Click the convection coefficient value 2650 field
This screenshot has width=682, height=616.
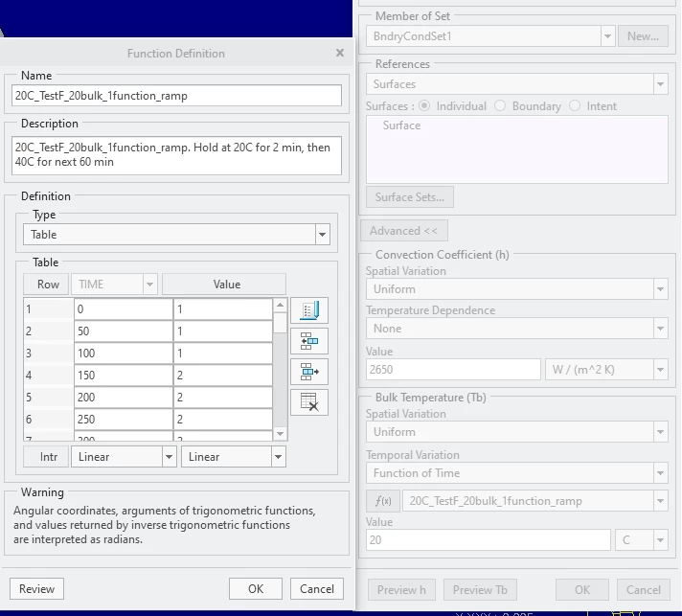[453, 370]
